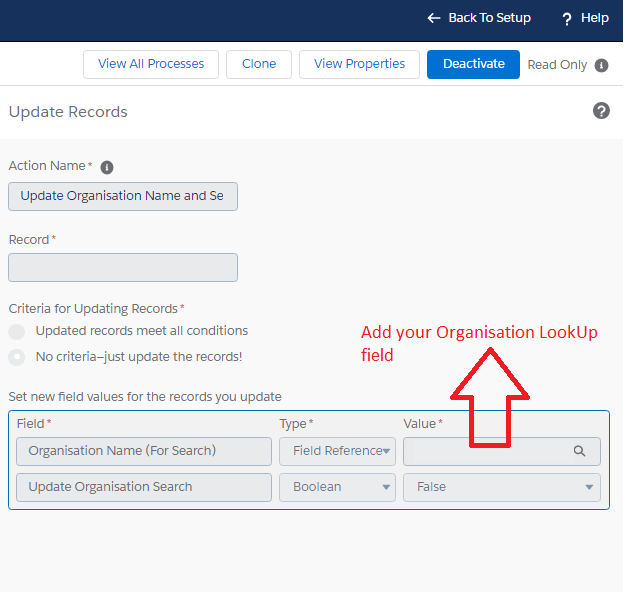Viewport: 632px width, 592px height.
Task: Click the Read Only info icon
Action: click(601, 65)
